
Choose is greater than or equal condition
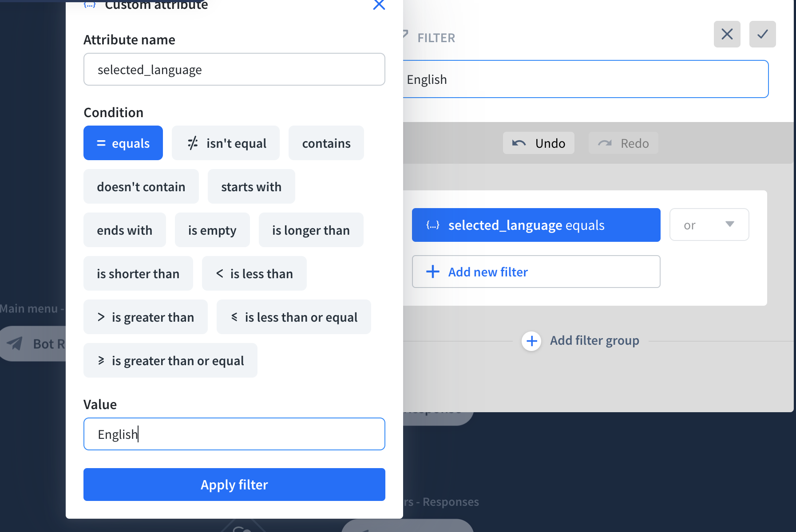170,360
